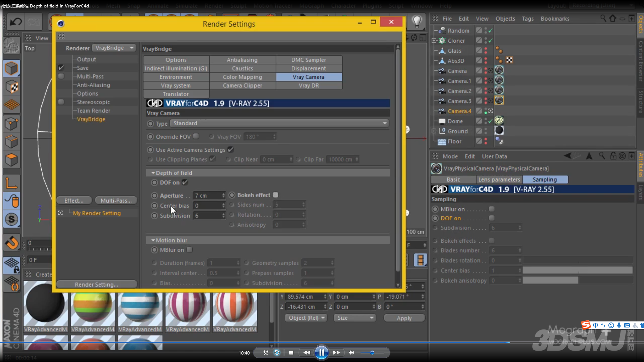Adjust the video player volume slider

click(x=372, y=352)
